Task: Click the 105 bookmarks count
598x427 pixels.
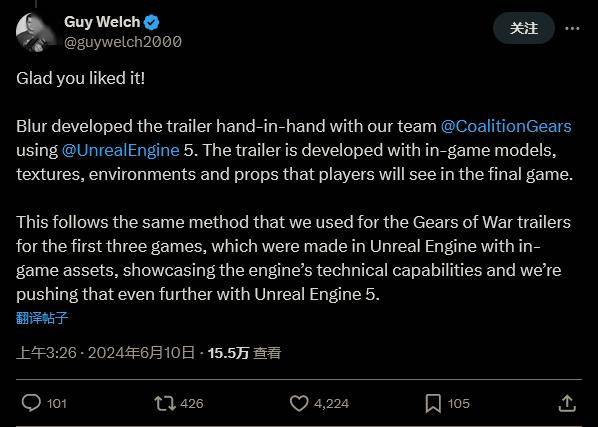Action: point(458,403)
